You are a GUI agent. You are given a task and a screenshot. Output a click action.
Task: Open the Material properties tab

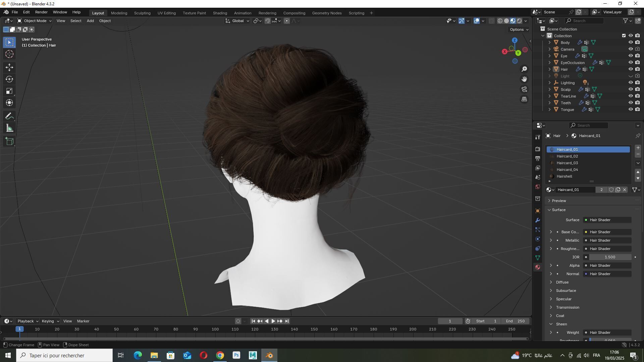coord(538,267)
